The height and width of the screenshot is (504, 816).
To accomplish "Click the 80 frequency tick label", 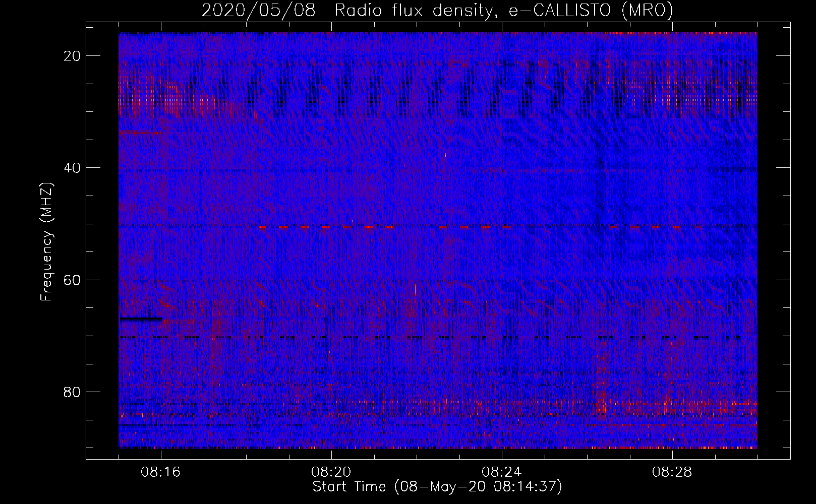I will pos(73,392).
